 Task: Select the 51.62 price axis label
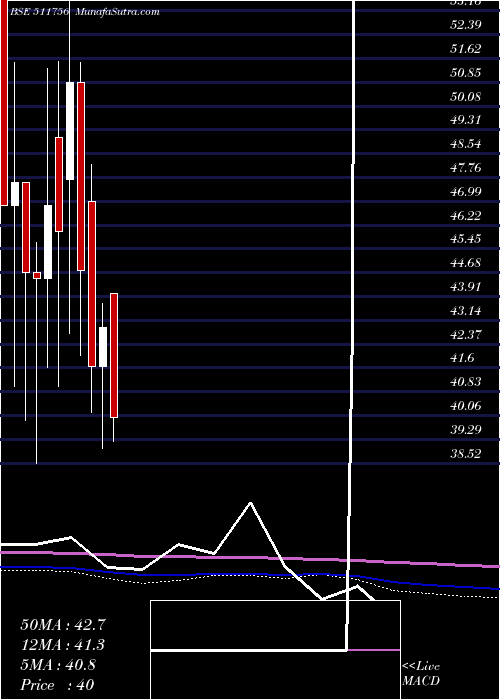point(466,49)
